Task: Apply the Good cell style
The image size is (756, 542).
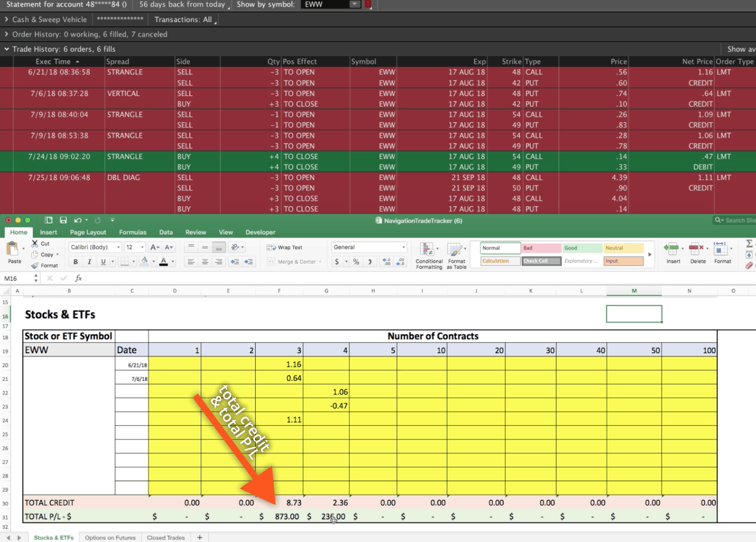Action: point(582,248)
